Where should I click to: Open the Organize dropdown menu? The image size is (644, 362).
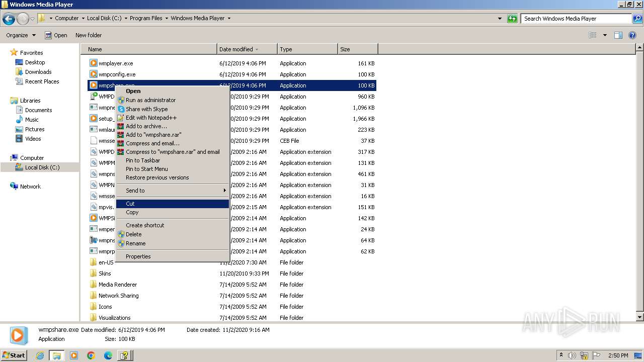point(21,35)
